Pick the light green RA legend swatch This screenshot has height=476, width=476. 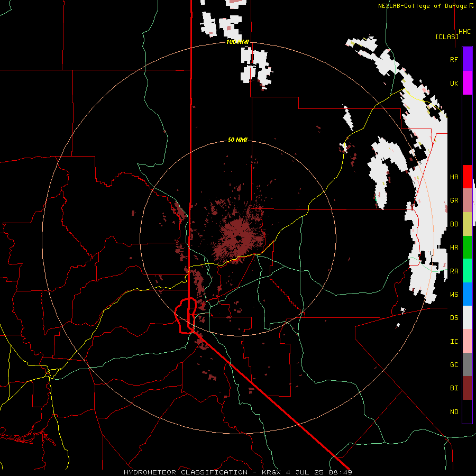pos(467,271)
